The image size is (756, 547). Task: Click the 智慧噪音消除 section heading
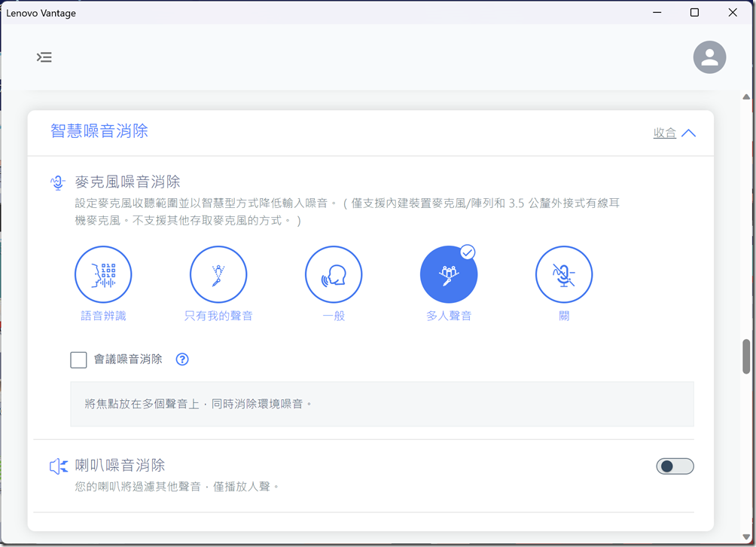click(x=99, y=131)
